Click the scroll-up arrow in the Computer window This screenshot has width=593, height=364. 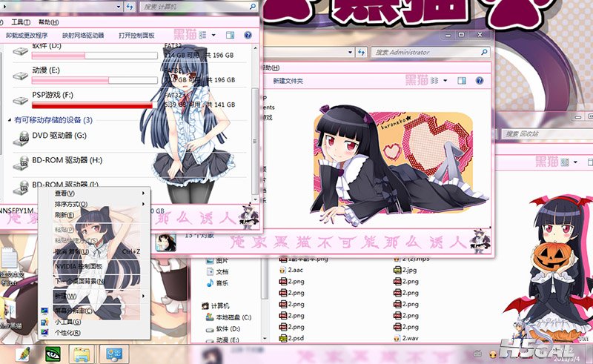click(255, 48)
